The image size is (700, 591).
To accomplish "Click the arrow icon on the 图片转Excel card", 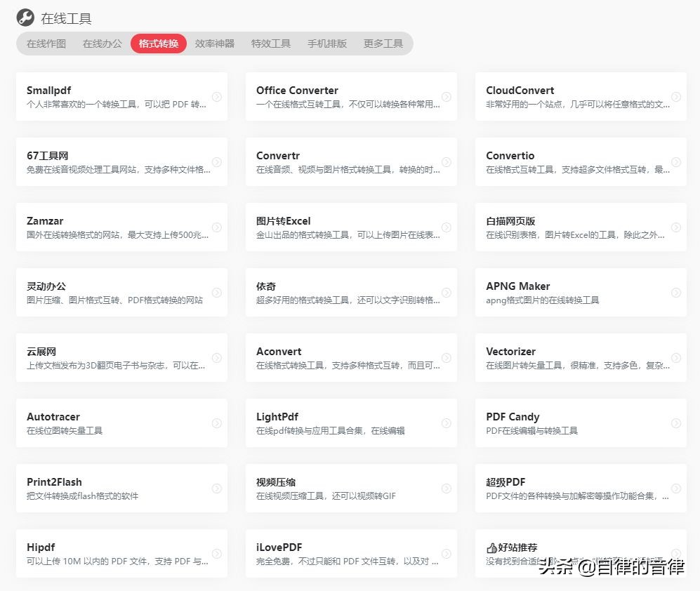I will (447, 227).
